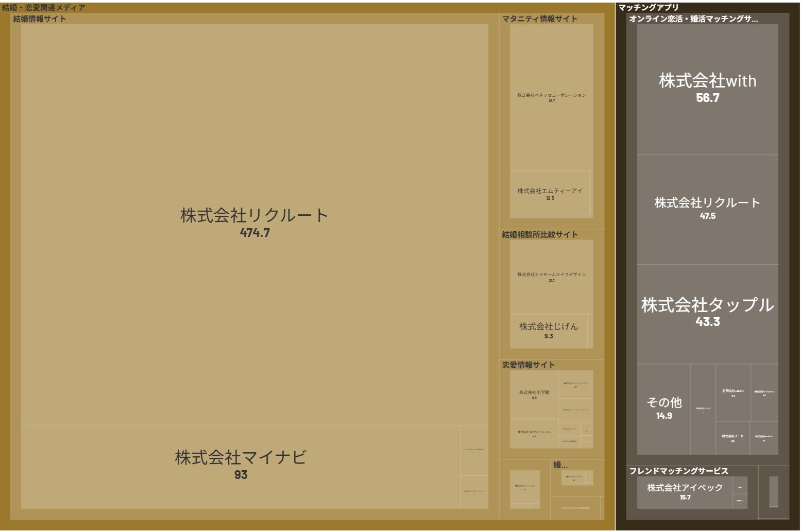Select the 株式会社マガジンハウス cell
Viewport: 801px width, 532px height.
pyautogui.click(x=576, y=384)
